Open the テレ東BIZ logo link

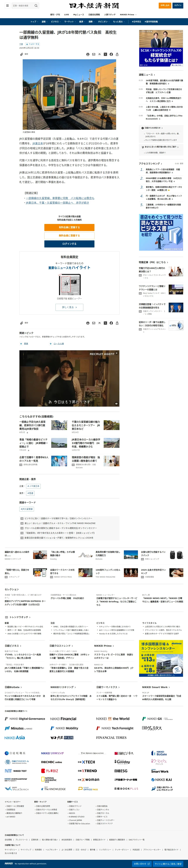(x=50, y=771)
